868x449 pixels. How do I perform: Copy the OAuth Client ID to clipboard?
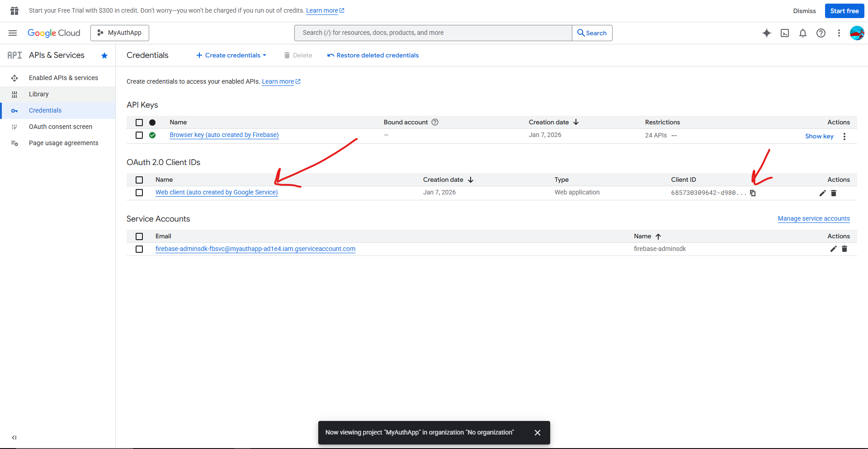click(x=753, y=193)
